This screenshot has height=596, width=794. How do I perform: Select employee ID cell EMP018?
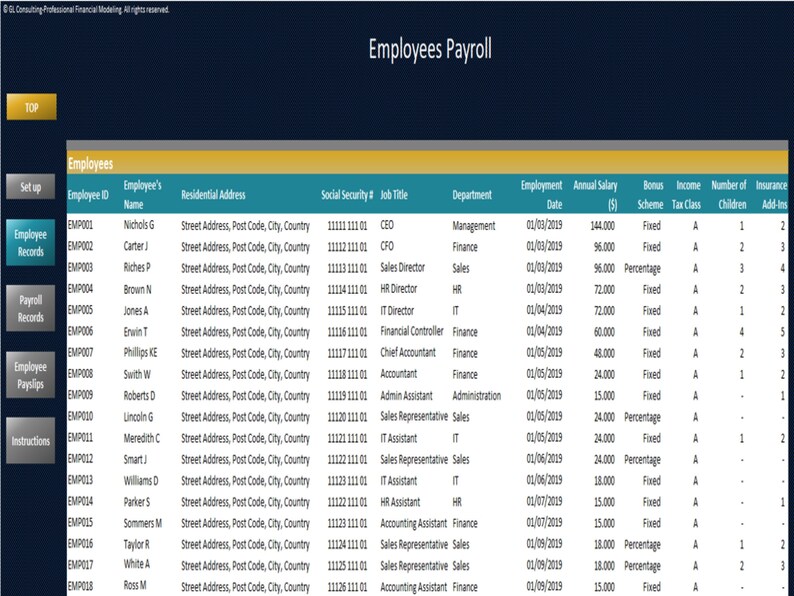tap(81, 586)
